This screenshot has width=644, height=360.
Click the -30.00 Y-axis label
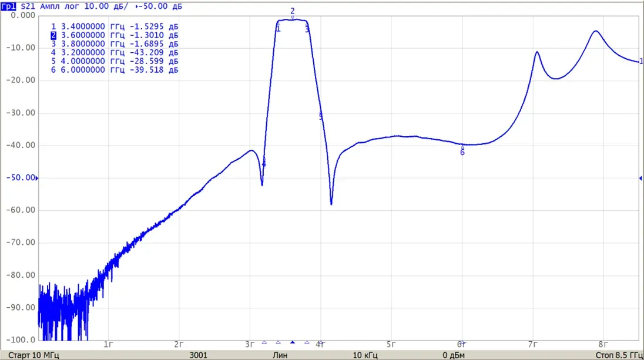pyautogui.click(x=21, y=113)
